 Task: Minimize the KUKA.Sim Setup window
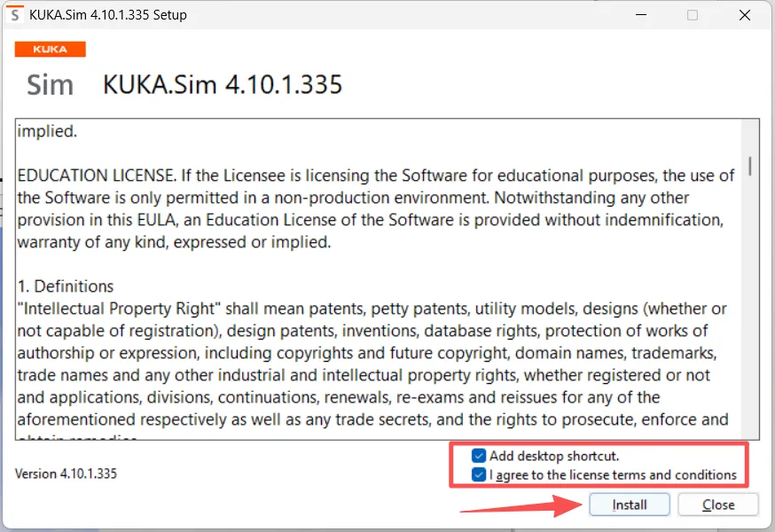click(641, 15)
